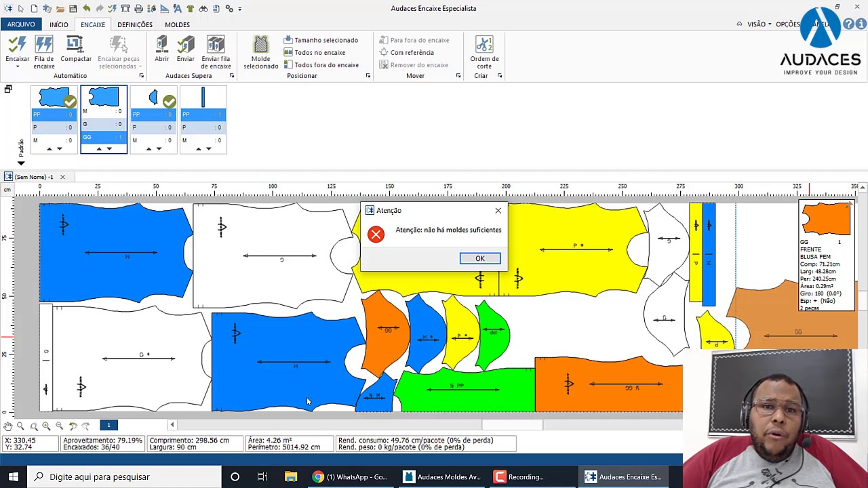Viewport: 868px width, 488px height.
Task: Switch to the DEFINIÇÕES tab
Action: click(x=135, y=24)
